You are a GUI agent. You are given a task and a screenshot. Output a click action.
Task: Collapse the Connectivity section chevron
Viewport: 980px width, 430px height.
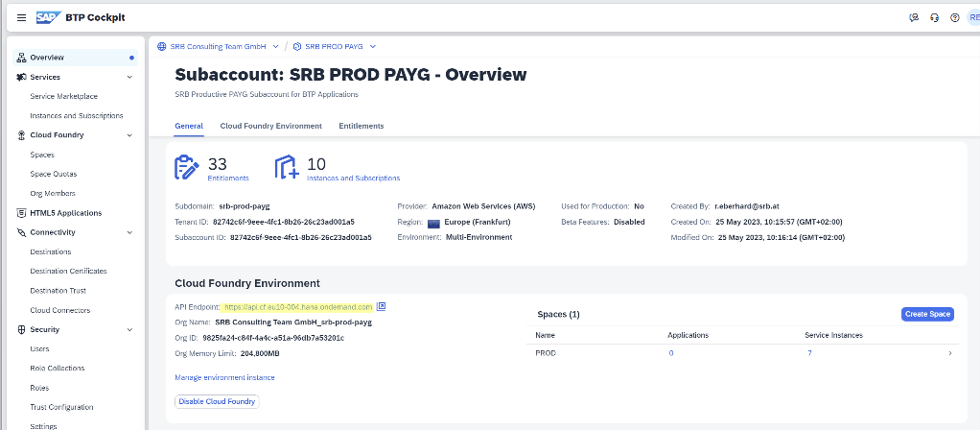point(130,232)
